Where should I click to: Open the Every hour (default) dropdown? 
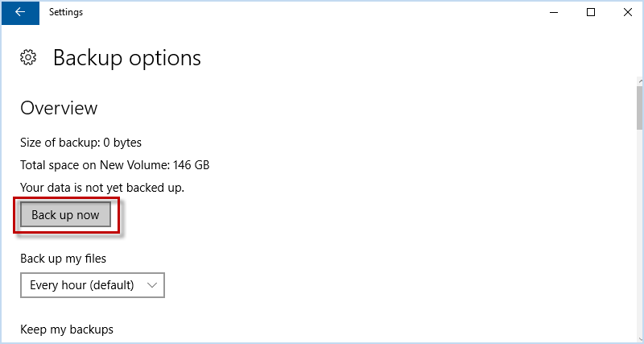[x=93, y=285]
